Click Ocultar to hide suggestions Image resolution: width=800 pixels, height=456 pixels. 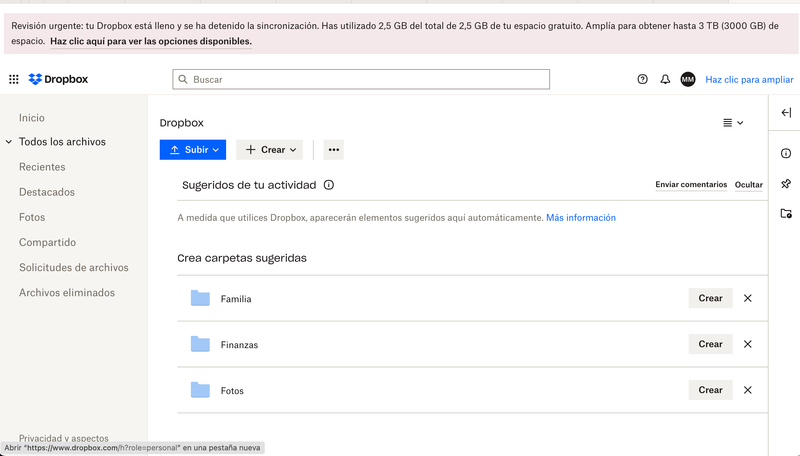coord(748,185)
